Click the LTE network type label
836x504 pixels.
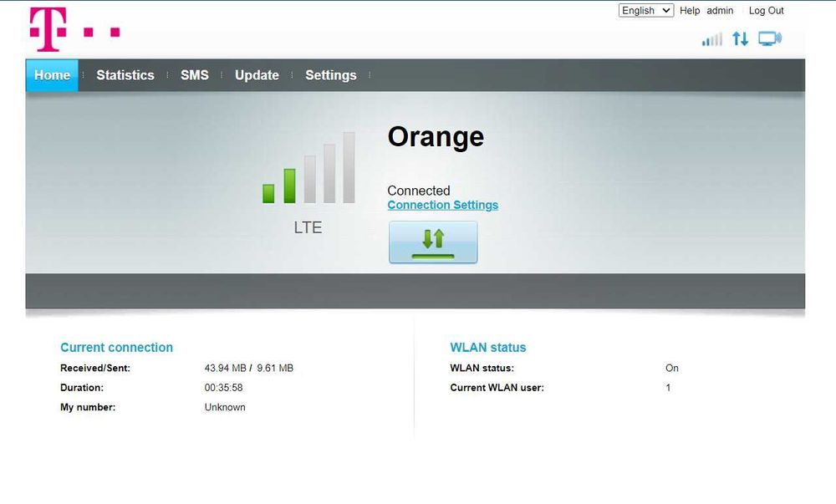click(x=308, y=227)
